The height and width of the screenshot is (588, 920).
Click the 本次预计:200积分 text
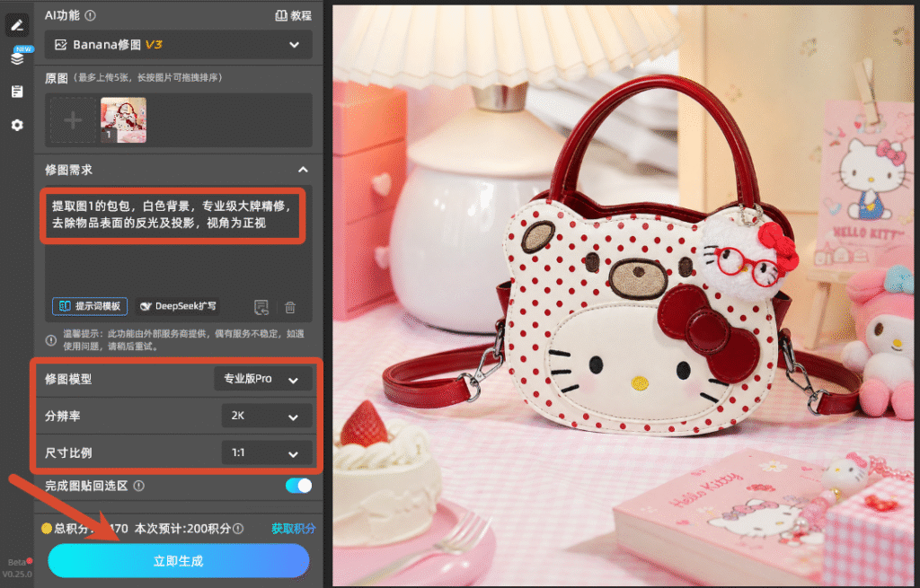click(183, 529)
